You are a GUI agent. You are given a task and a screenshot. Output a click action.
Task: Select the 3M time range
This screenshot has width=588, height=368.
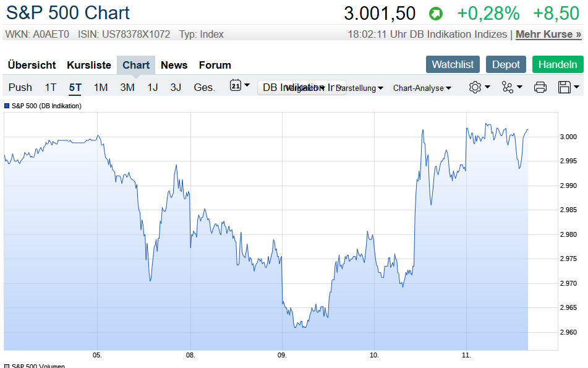(127, 87)
